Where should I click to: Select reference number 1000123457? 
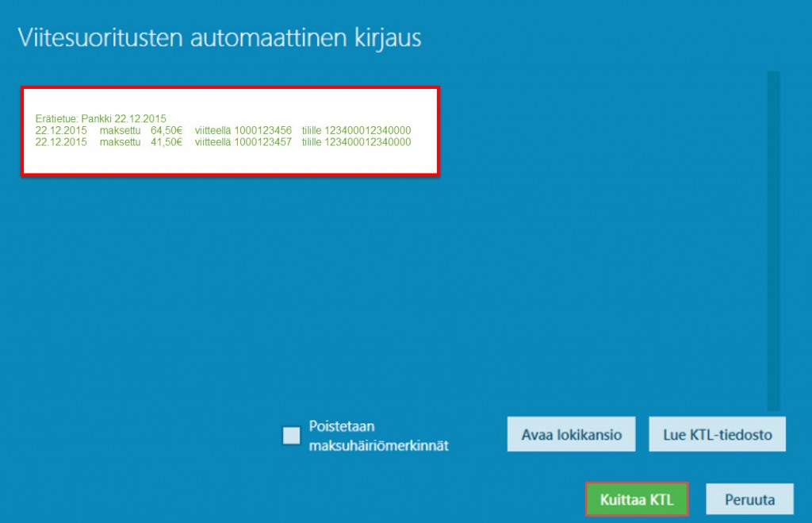click(262, 142)
